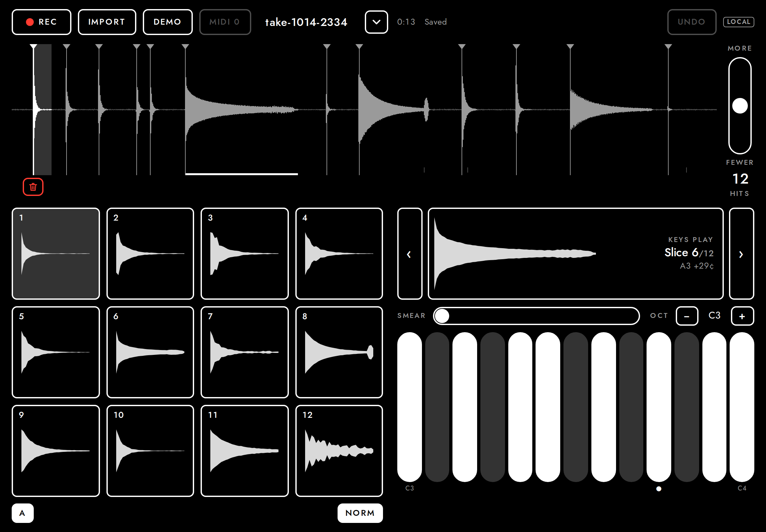766x532 pixels.
Task: Trigger slice pad 11
Action: pos(244,451)
